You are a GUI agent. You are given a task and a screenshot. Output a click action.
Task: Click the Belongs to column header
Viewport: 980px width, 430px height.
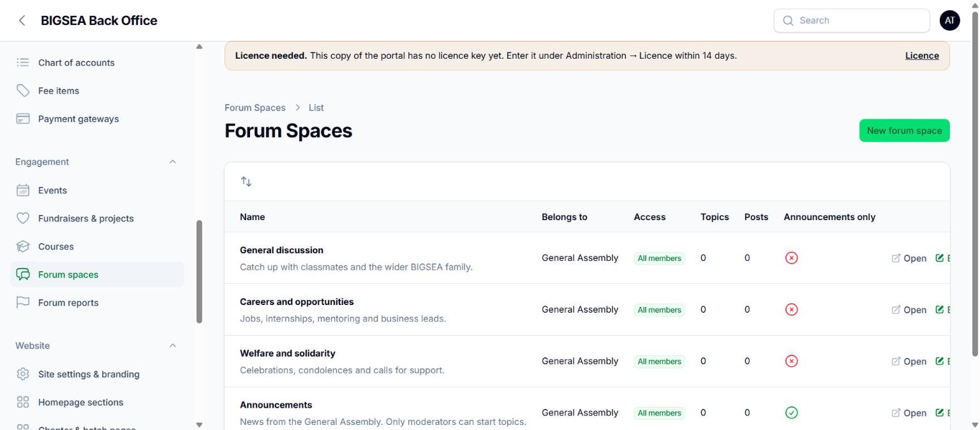tap(564, 217)
